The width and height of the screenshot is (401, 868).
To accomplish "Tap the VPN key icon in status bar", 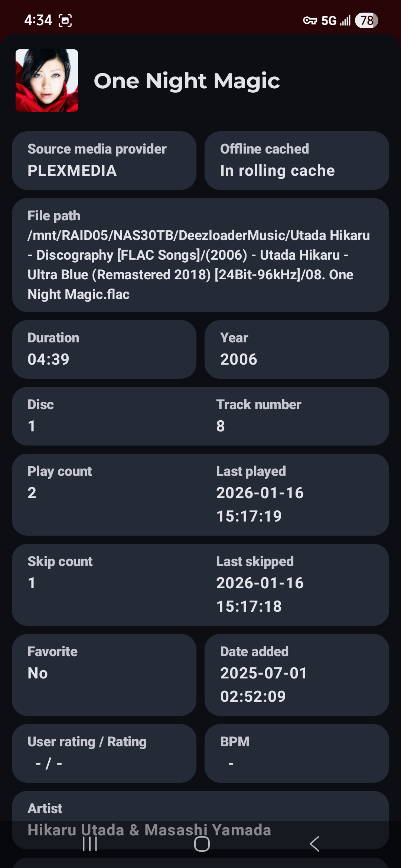I will point(310,20).
